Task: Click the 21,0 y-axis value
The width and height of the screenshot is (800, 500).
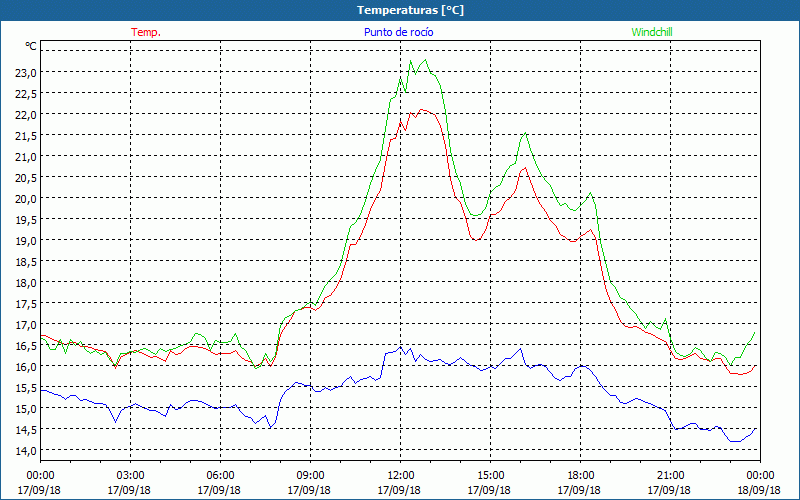Action: tap(26, 157)
